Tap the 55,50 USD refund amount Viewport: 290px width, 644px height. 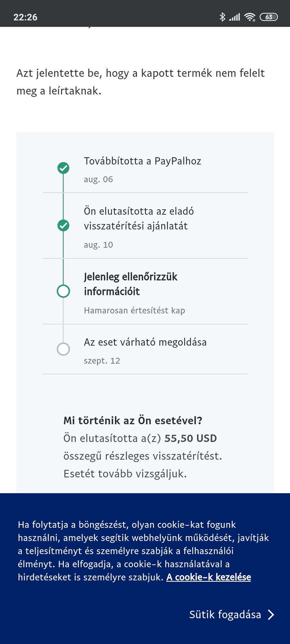pyautogui.click(x=190, y=438)
